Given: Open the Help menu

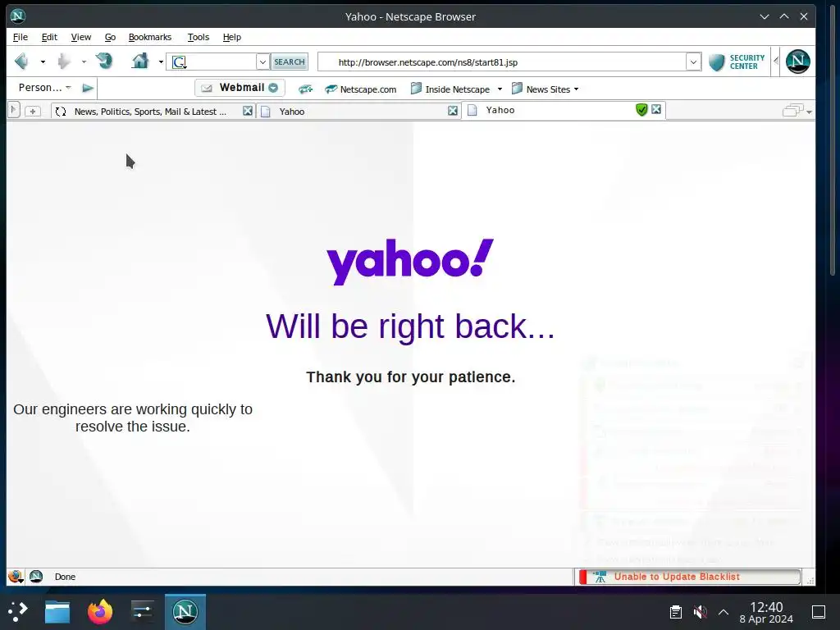Looking at the screenshot, I should (x=232, y=37).
